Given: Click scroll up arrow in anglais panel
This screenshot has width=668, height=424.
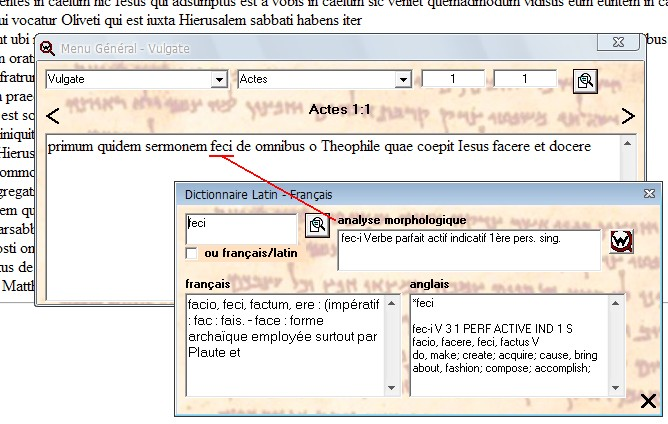Looking at the screenshot, I should click(x=615, y=303).
